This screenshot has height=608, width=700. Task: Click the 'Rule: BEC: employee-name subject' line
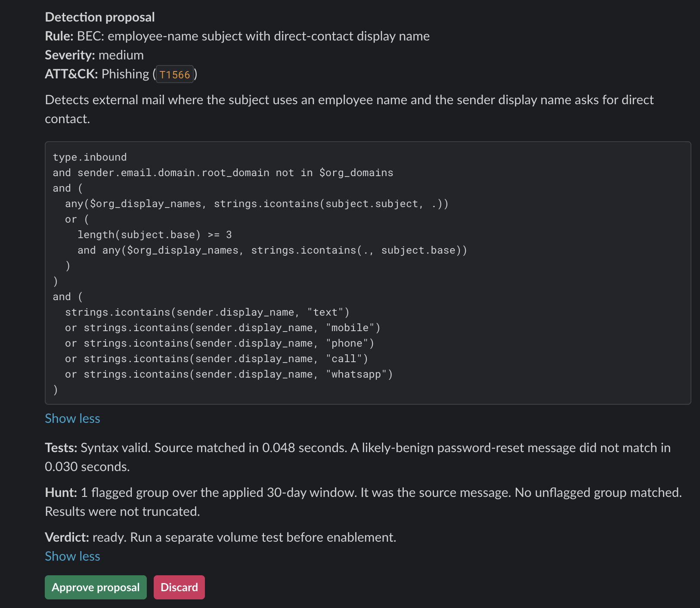click(237, 36)
